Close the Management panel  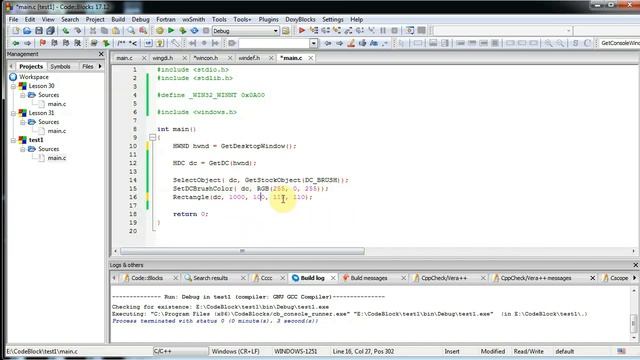point(101,54)
